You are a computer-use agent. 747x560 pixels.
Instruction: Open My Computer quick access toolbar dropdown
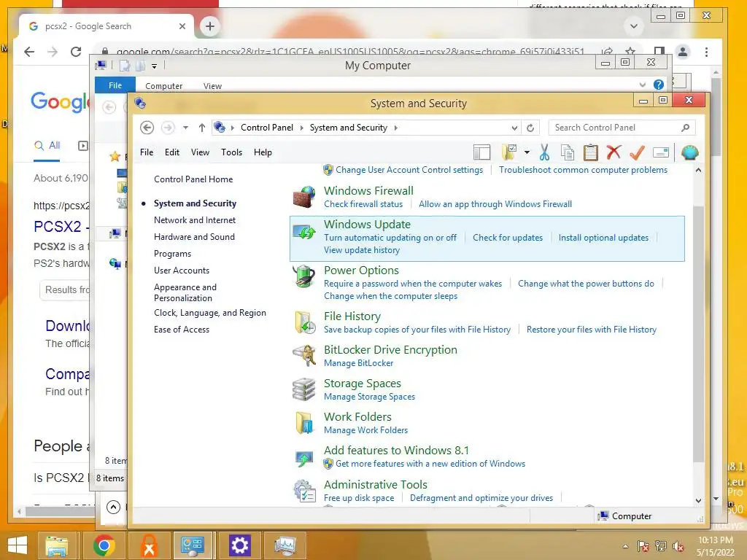coord(155,66)
